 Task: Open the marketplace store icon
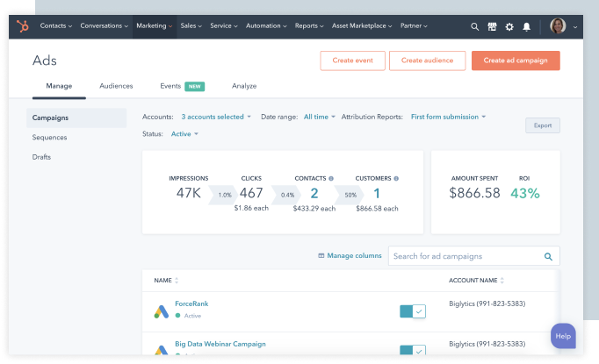coord(492,26)
